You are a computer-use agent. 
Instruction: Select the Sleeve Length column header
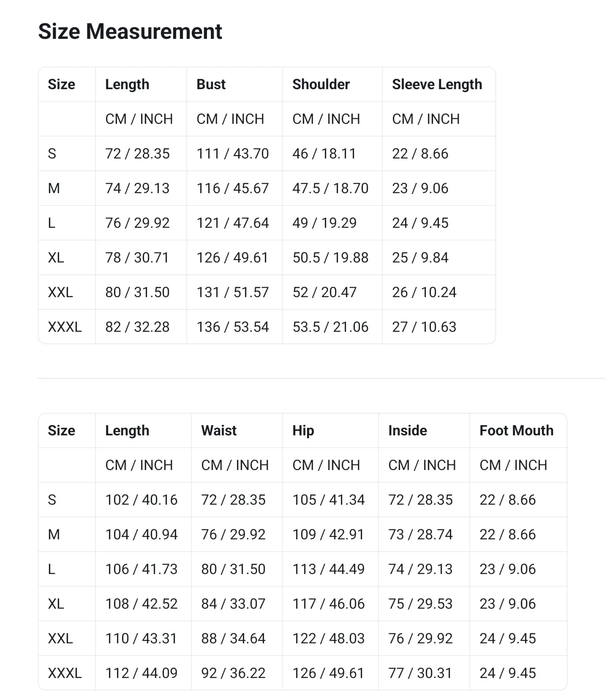click(x=437, y=84)
